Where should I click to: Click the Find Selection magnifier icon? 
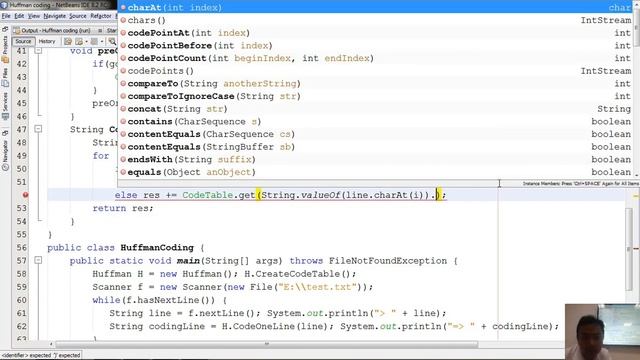pyautogui.click(x=112, y=41)
